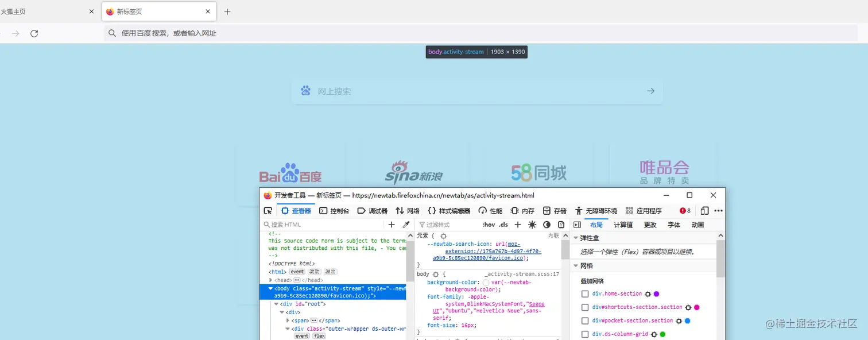Open the moz-extension favicon.ico URL link
This screenshot has height=340, width=868.
pyautogui.click(x=487, y=251)
